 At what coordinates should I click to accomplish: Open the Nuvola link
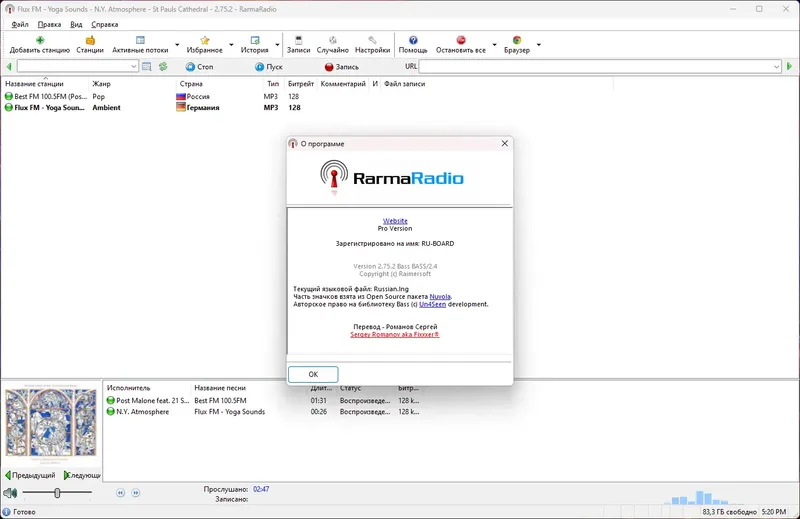(x=440, y=296)
